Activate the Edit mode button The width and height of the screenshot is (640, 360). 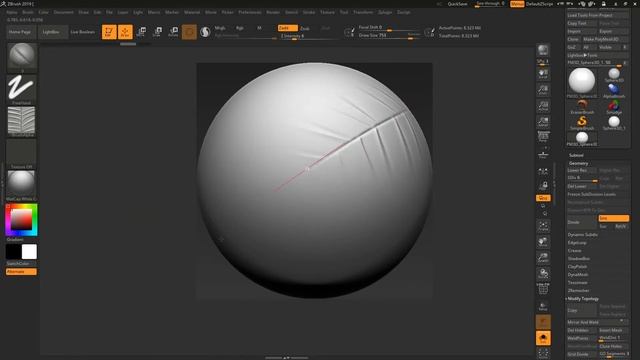coord(109,32)
